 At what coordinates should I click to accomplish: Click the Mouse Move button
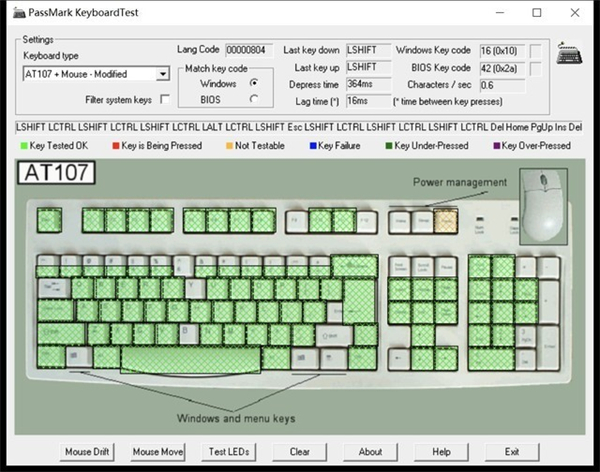(x=158, y=451)
